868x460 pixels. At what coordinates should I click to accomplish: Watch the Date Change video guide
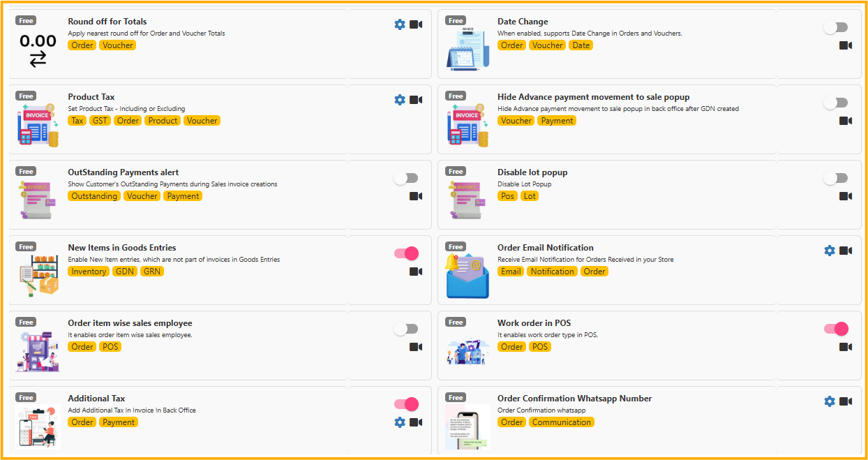(x=846, y=45)
